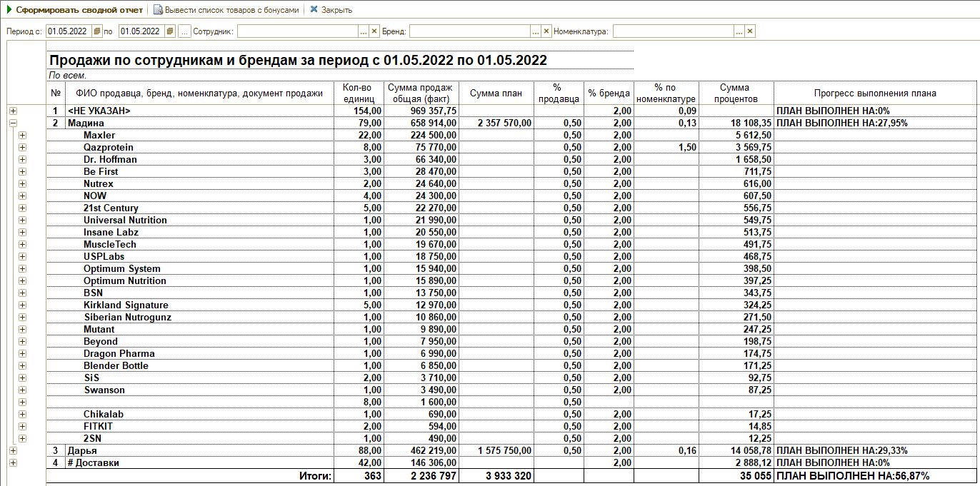Viewport: 980px width, 486px height.
Task: Click Закрыть in the toolbar
Action: point(331,10)
